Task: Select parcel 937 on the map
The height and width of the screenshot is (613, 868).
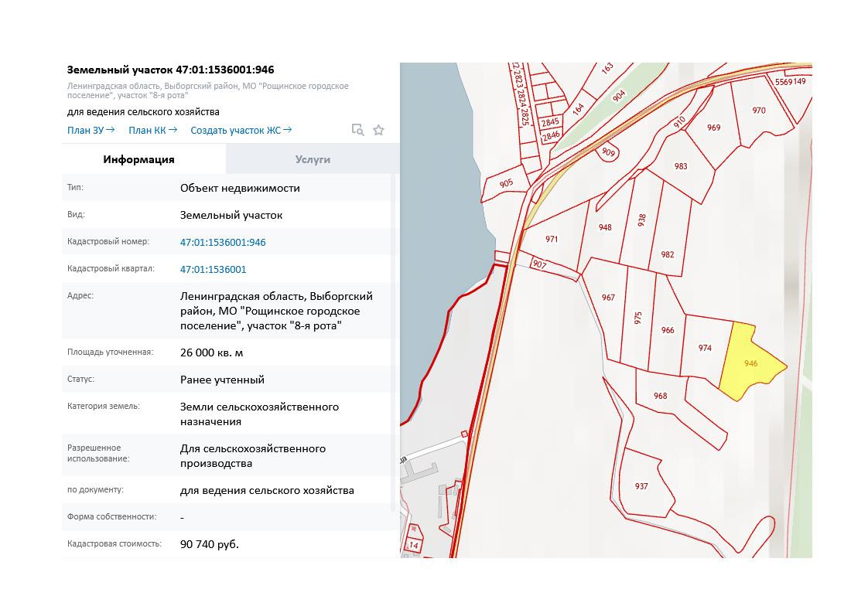Action: [x=641, y=485]
